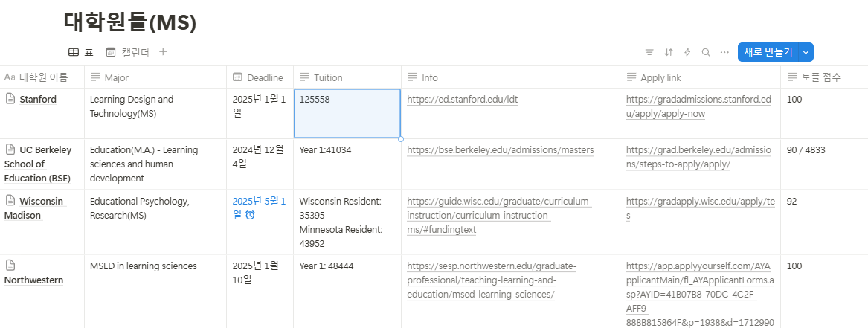Select the Education(M.A.) Learning sciences major cell

click(x=155, y=164)
